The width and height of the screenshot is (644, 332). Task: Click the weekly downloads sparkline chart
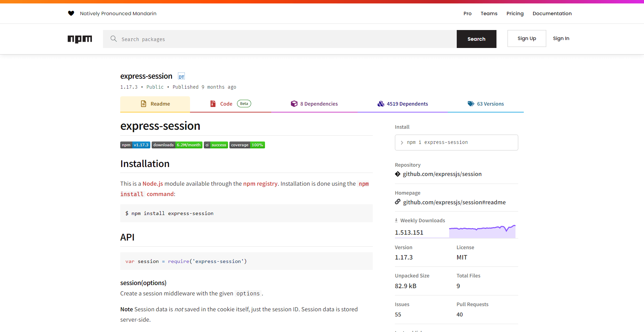point(482,231)
